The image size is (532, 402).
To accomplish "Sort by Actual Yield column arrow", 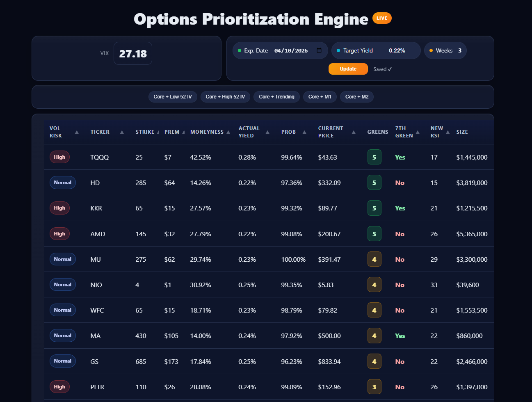I will point(267,132).
